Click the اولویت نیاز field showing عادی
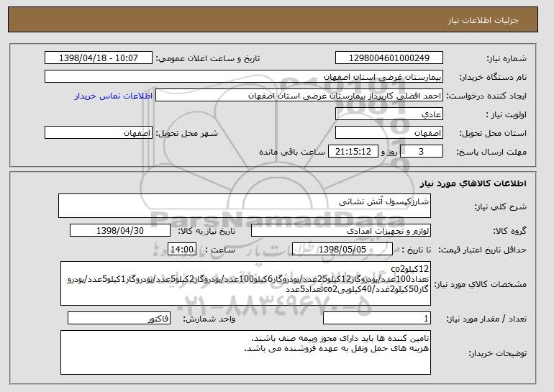 (389, 114)
